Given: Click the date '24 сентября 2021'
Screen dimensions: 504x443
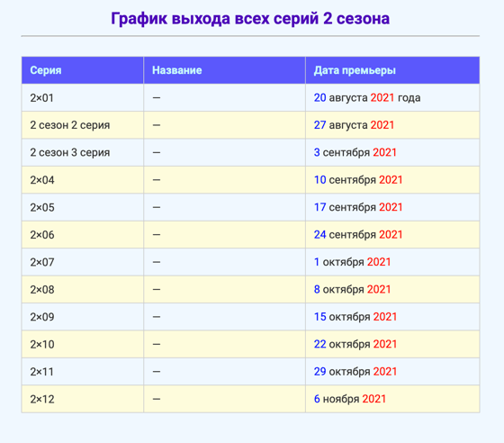Looking at the screenshot, I should pos(358,235).
